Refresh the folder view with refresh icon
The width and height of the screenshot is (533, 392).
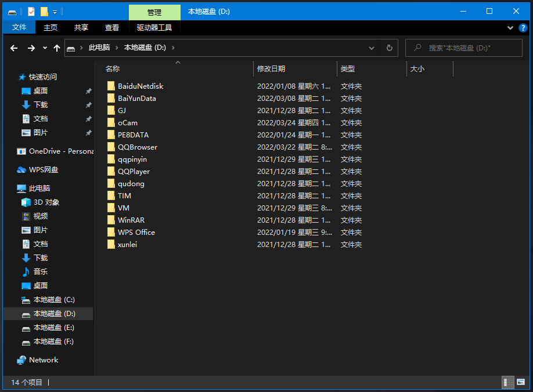click(x=390, y=48)
